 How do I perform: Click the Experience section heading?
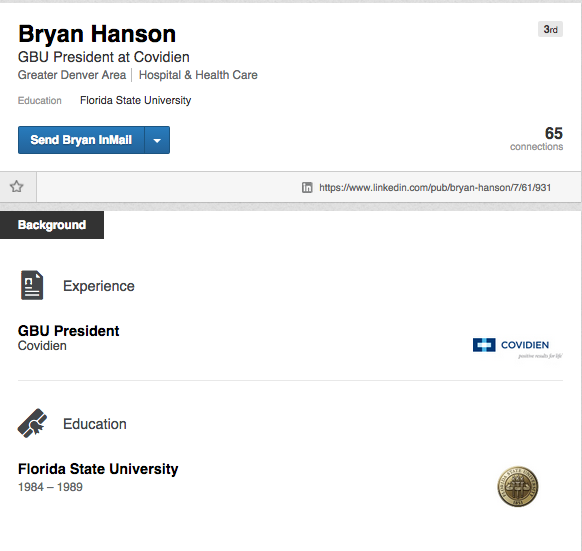click(x=99, y=286)
